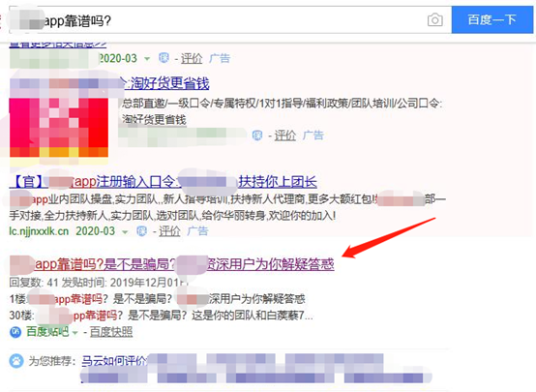Viewport: 536px width, 392px height.
Task: Click the shield icon in first ad row
Action: coord(164,58)
